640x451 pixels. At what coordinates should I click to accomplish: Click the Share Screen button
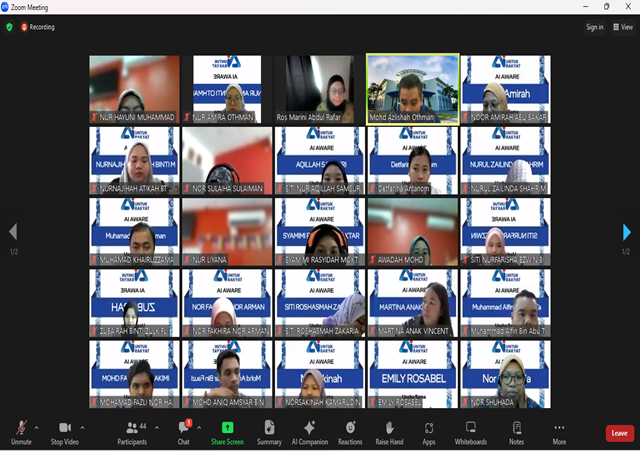point(227,432)
